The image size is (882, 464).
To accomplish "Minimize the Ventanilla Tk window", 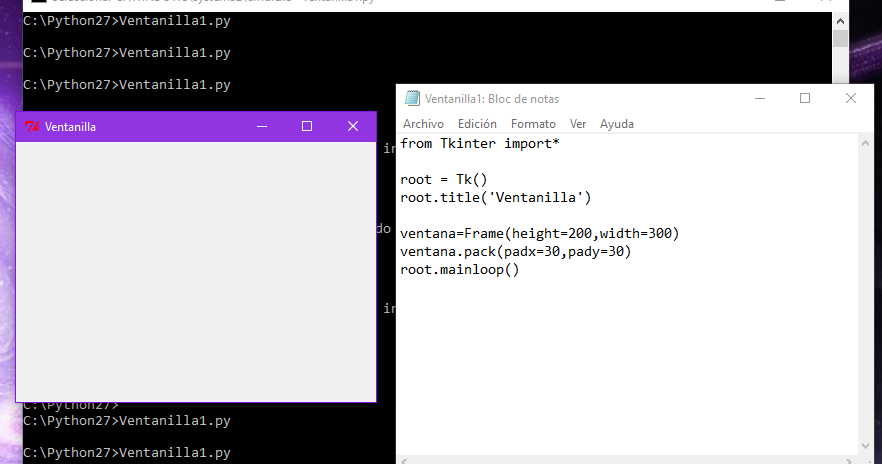I will coord(262,127).
